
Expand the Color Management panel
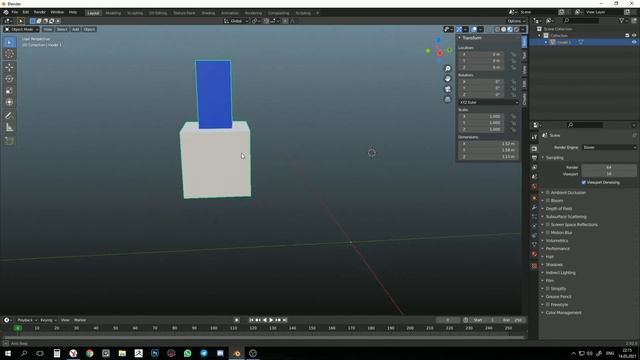tap(562, 313)
